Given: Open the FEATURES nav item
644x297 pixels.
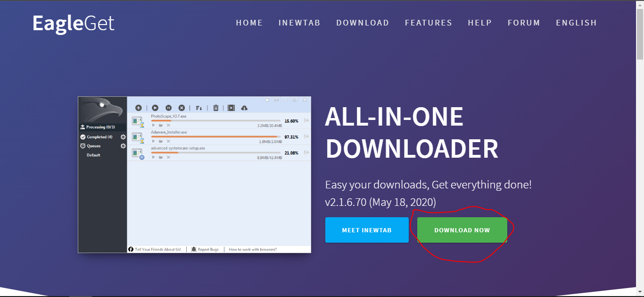Looking at the screenshot, I should [429, 23].
